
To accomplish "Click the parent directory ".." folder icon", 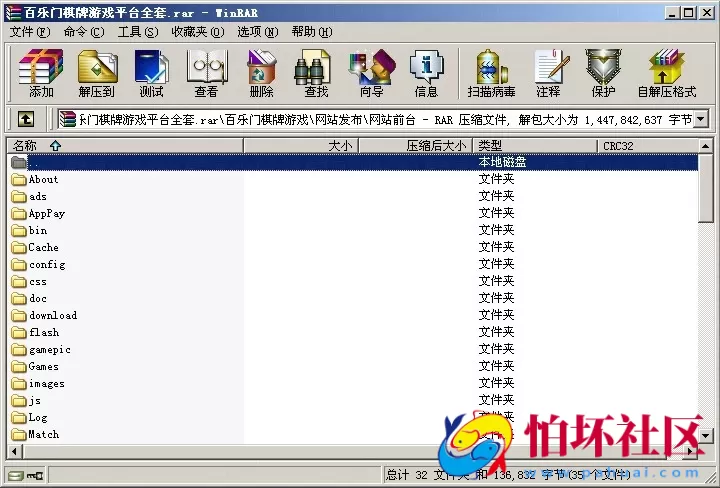I will pyautogui.click(x=19, y=162).
